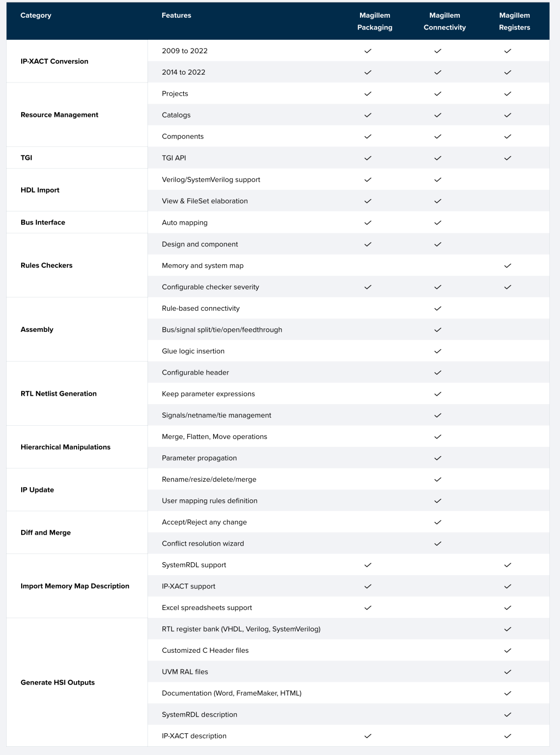Click the Packaging checkmark for 2009 to 2022
Image resolution: width=560 pixels, height=755 pixels.
[368, 51]
